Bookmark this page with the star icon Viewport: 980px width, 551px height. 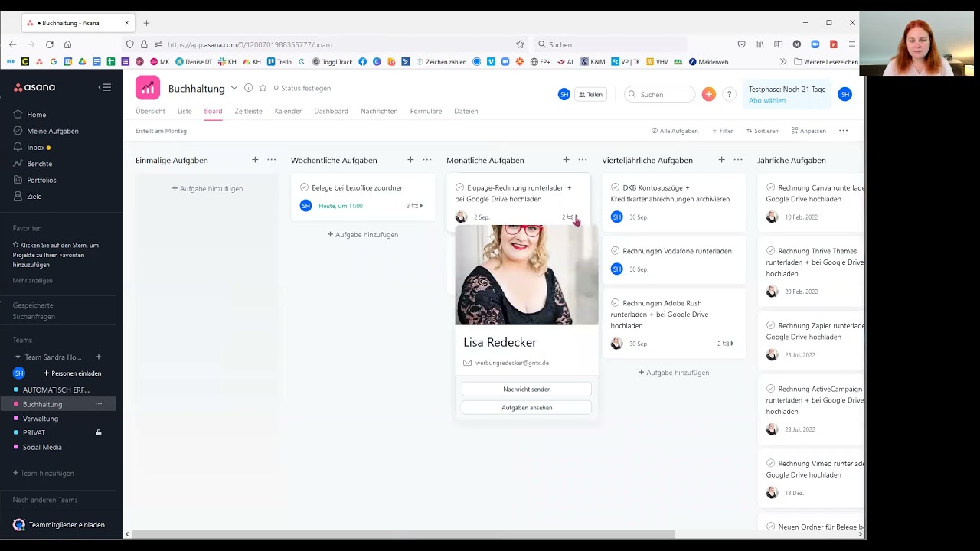click(x=520, y=44)
